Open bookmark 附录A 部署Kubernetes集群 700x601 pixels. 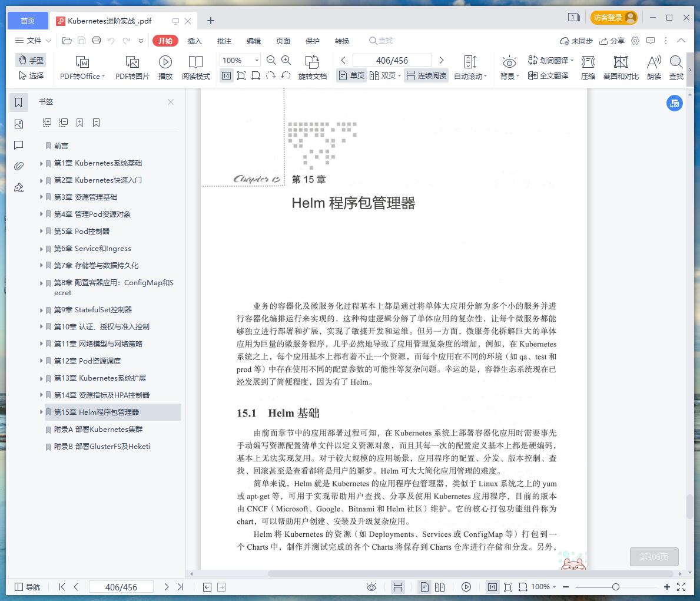point(98,430)
